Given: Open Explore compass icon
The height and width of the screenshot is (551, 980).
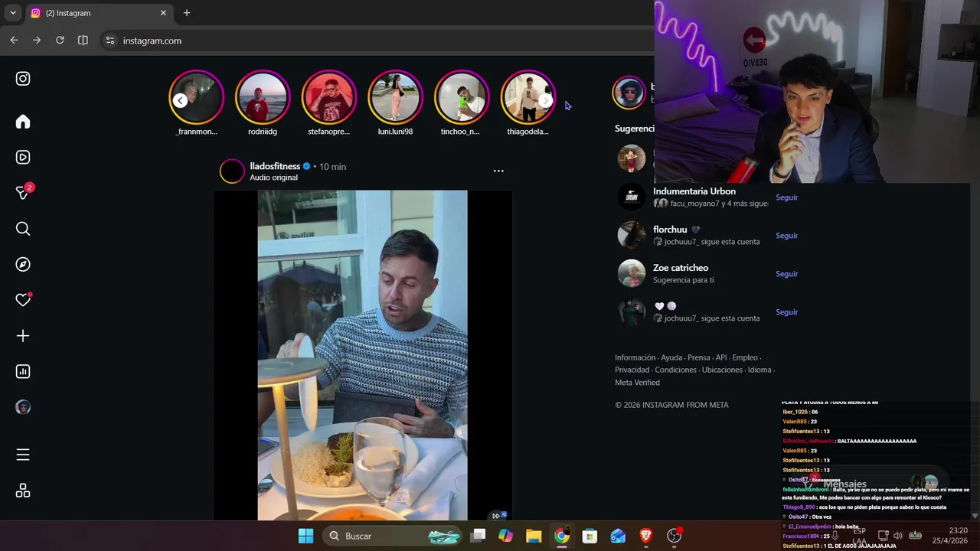Looking at the screenshot, I should (23, 264).
